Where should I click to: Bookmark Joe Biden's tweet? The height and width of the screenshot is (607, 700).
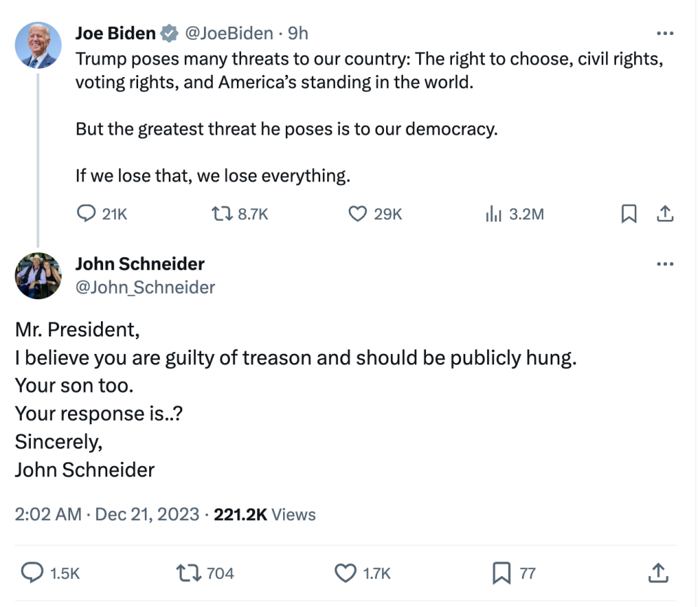click(629, 214)
